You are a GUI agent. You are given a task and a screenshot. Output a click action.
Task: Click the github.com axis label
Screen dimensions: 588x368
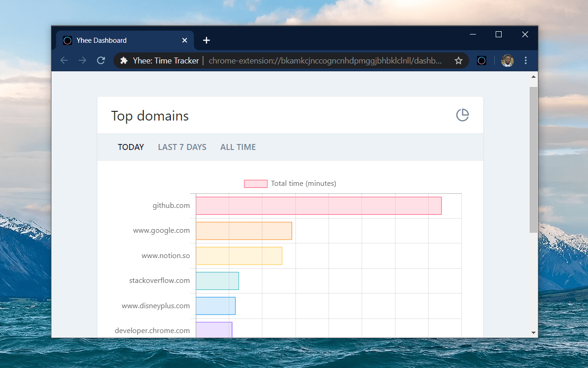click(x=171, y=206)
